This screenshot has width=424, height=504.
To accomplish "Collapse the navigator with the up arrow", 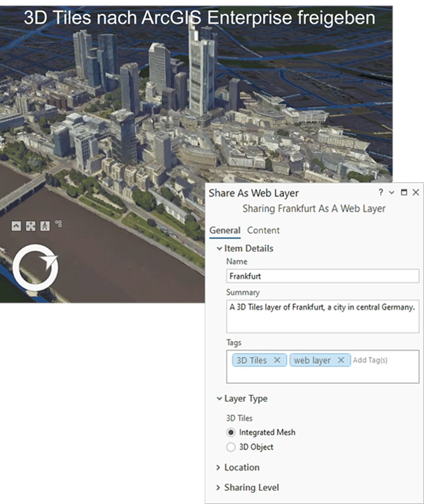I will click(x=16, y=226).
